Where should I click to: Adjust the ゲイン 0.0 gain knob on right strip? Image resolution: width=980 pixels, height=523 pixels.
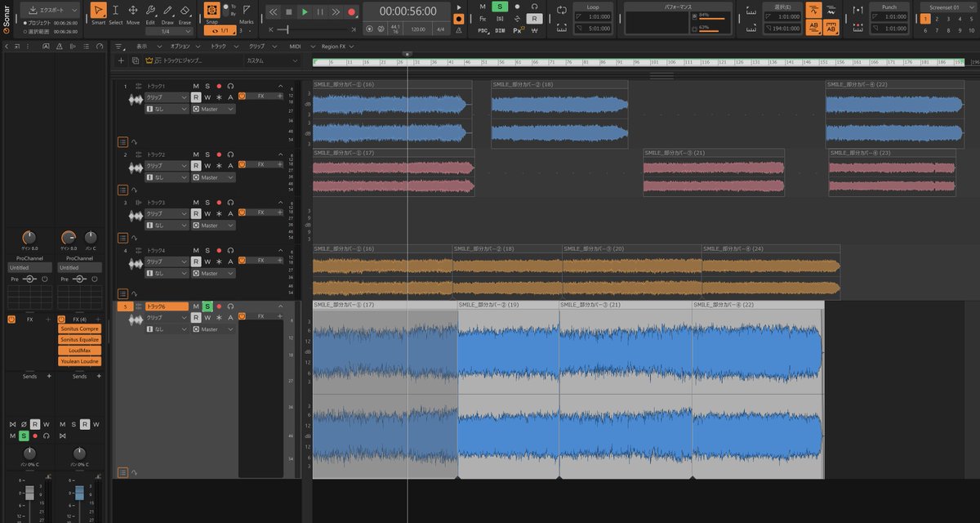(69, 237)
